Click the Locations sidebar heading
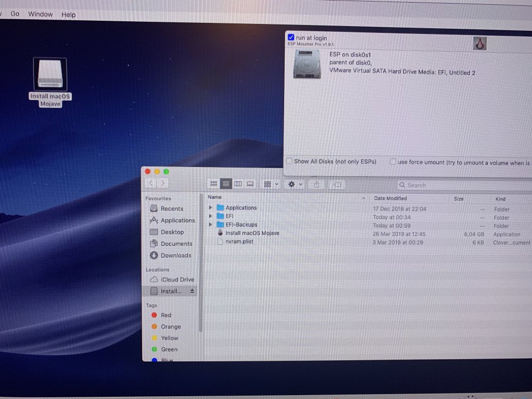532x399 pixels. click(157, 270)
